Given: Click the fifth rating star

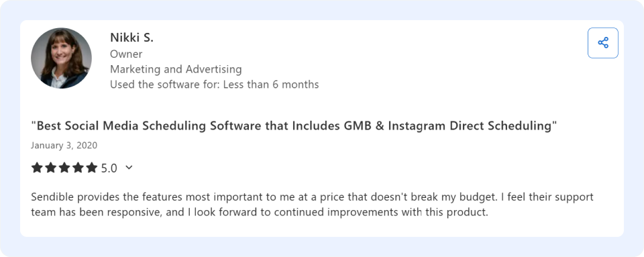Looking at the screenshot, I should point(92,168).
